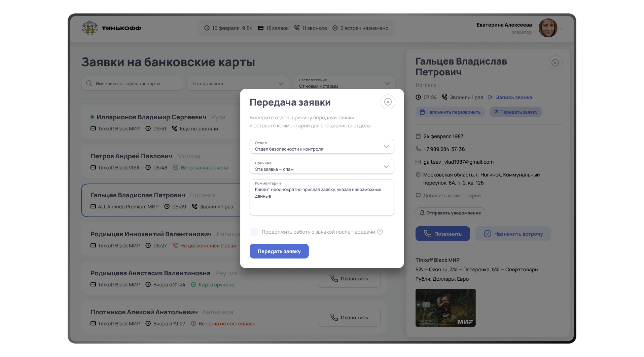
Task: Enable Продолжить работу с заявкой после передачи
Action: point(254,232)
